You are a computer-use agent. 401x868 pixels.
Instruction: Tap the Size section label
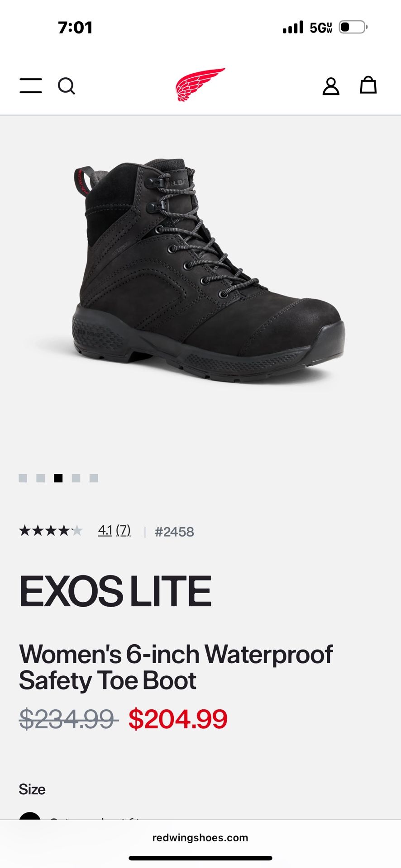(x=32, y=789)
